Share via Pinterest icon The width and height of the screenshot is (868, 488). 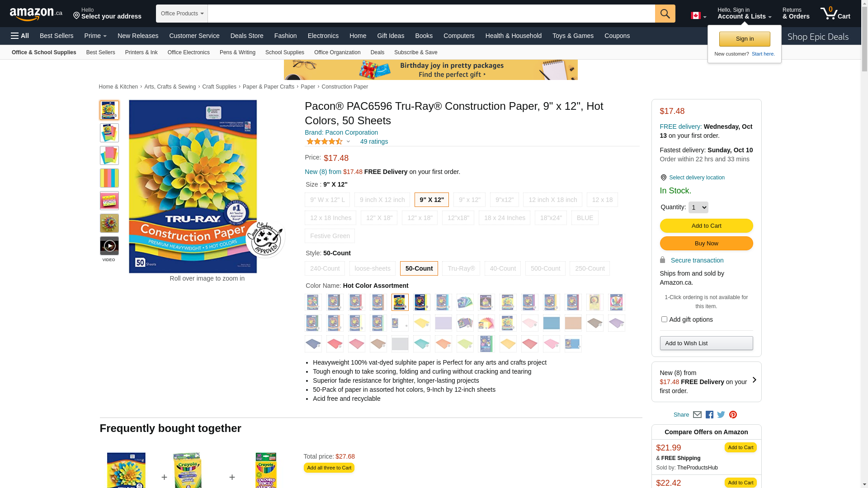tap(733, 415)
